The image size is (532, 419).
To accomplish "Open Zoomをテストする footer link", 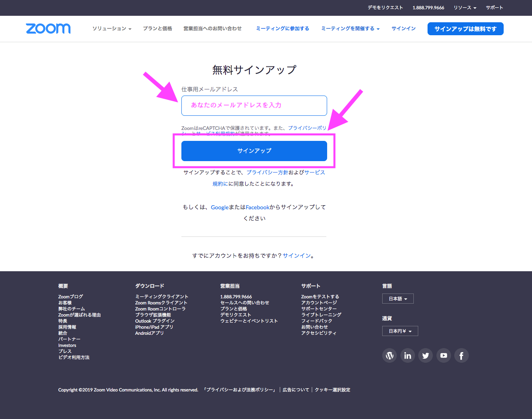I will [x=320, y=297].
